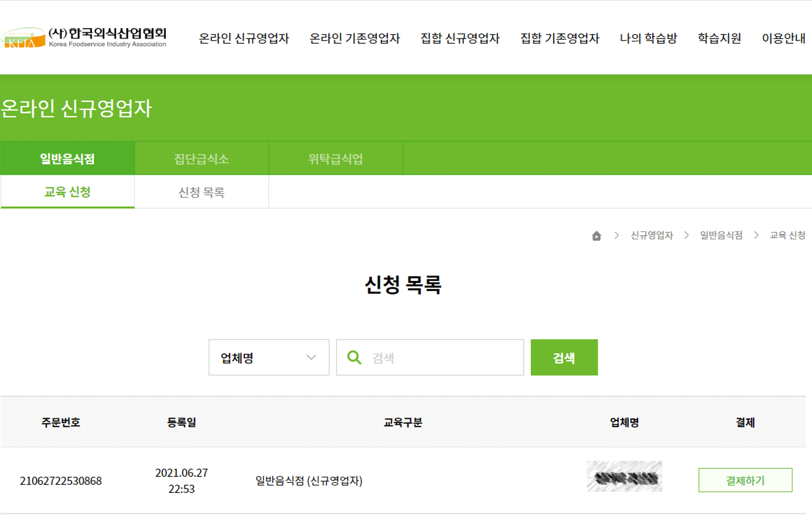The width and height of the screenshot is (812, 519).
Task: Open the 업체명 search filter dropdown
Action: 269,358
